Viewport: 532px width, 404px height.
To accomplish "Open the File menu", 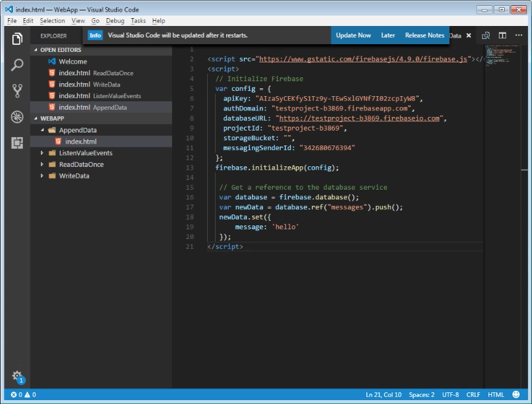I will pyautogui.click(x=12, y=21).
